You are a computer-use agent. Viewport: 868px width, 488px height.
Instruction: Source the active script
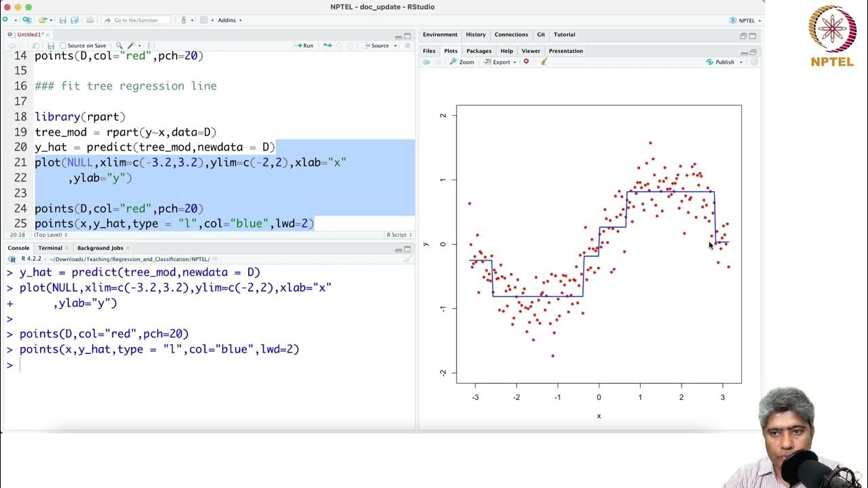[376, 45]
